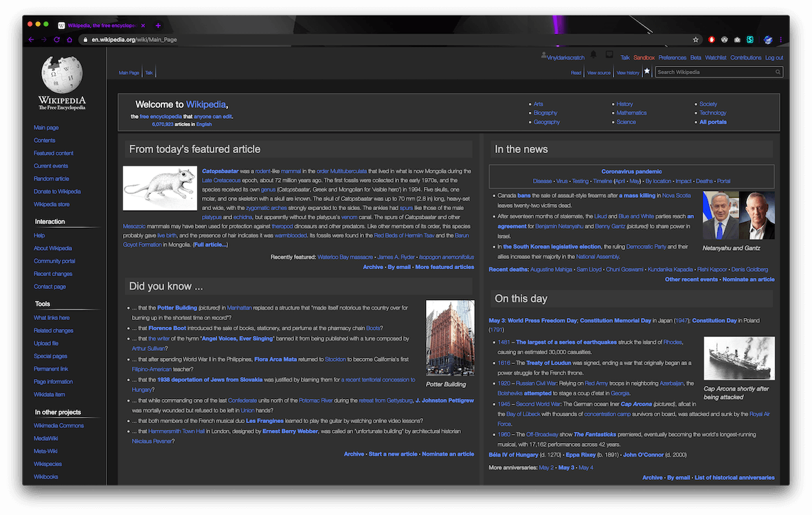Click the notices inbox icon
Viewport: 812px width, 515px height.
(x=609, y=54)
